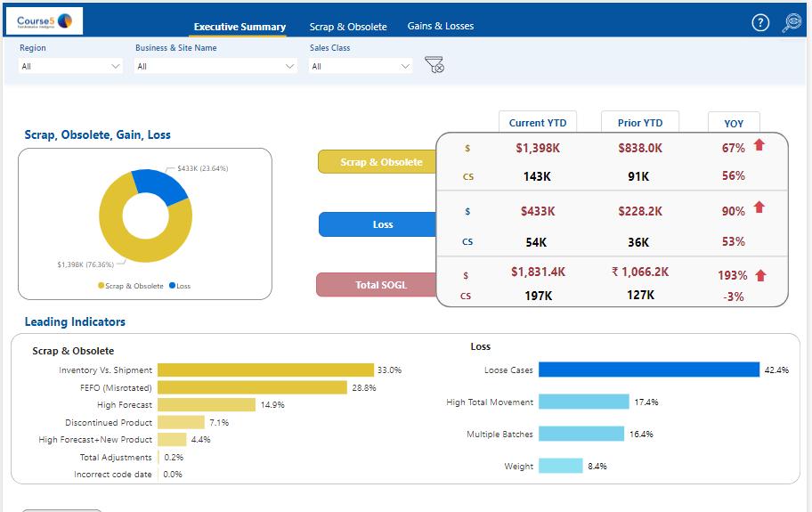Click the magnifier search icon in header
Viewport: 812px width, 512px height.
click(x=792, y=23)
